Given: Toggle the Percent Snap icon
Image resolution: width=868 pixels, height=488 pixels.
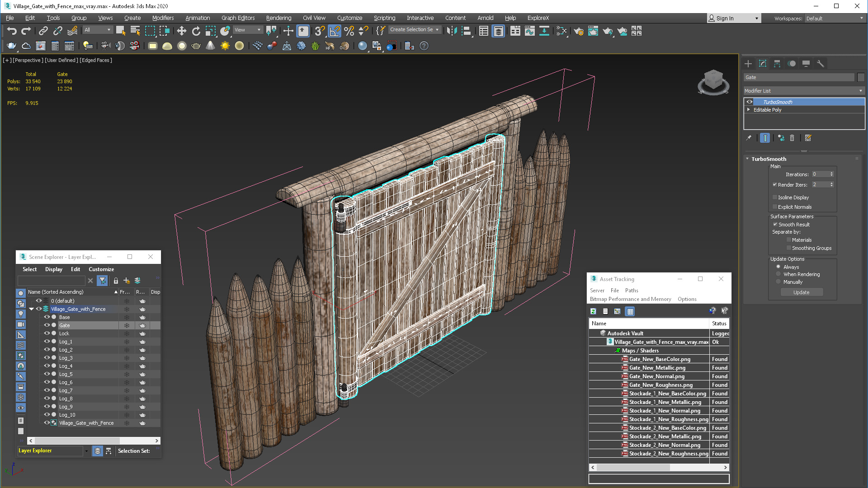Looking at the screenshot, I should point(349,31).
